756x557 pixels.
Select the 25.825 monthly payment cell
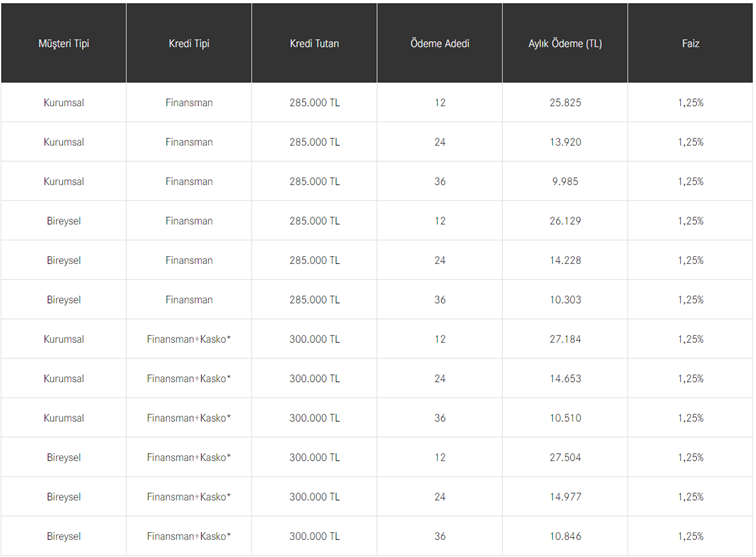point(565,103)
